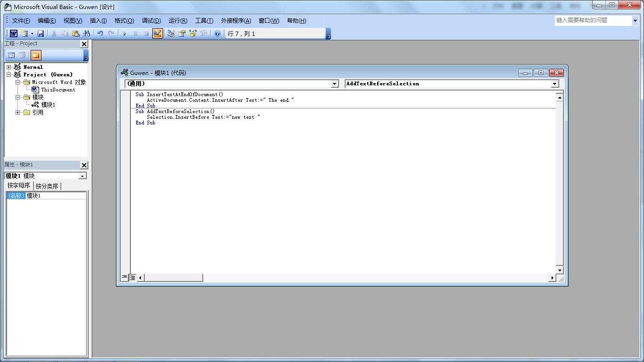Viewport: 644px width, 362px height.
Task: Close the 属性 - 模块1 properties panel
Action: (84, 165)
